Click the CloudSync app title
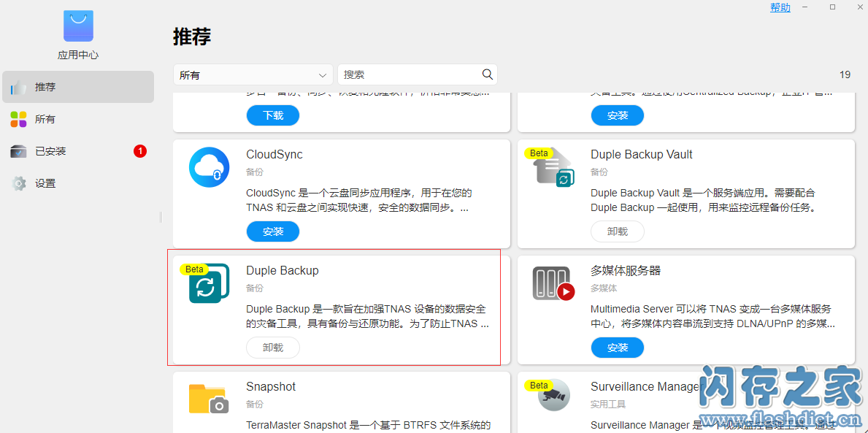This screenshot has width=868, height=433. (274, 155)
